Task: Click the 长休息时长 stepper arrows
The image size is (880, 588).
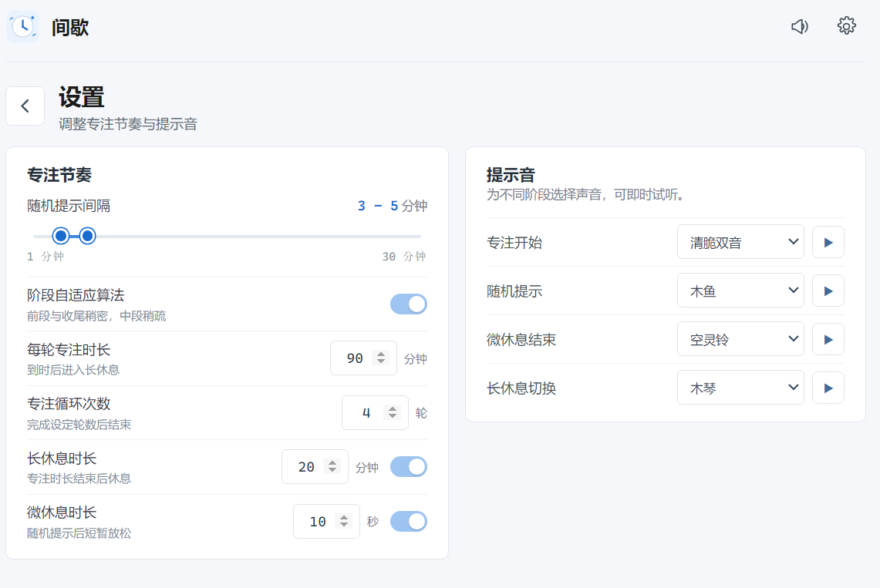Action: pos(332,466)
